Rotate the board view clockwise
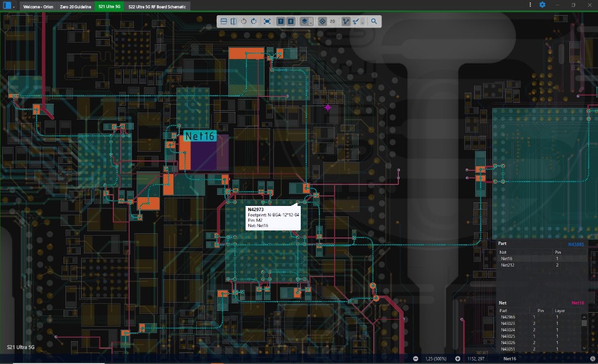Screen dimensions: 598x364 point(253,22)
